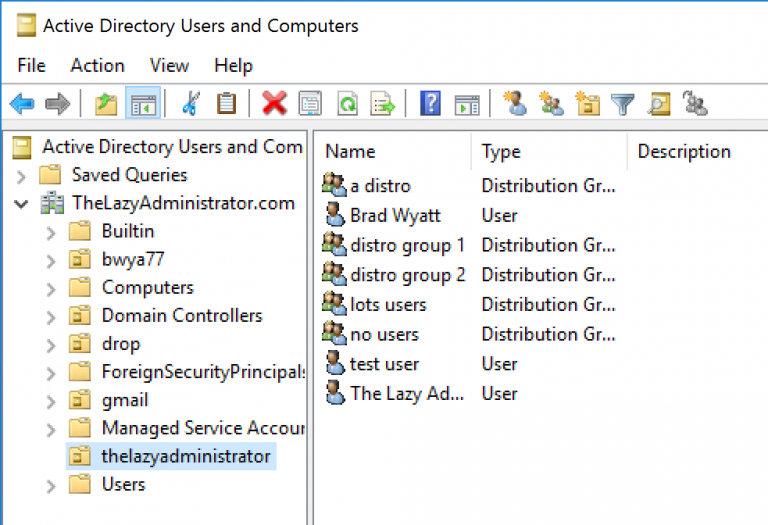Click the window title bar application icon
Viewport: 768px width, 525px height.
tap(26, 25)
